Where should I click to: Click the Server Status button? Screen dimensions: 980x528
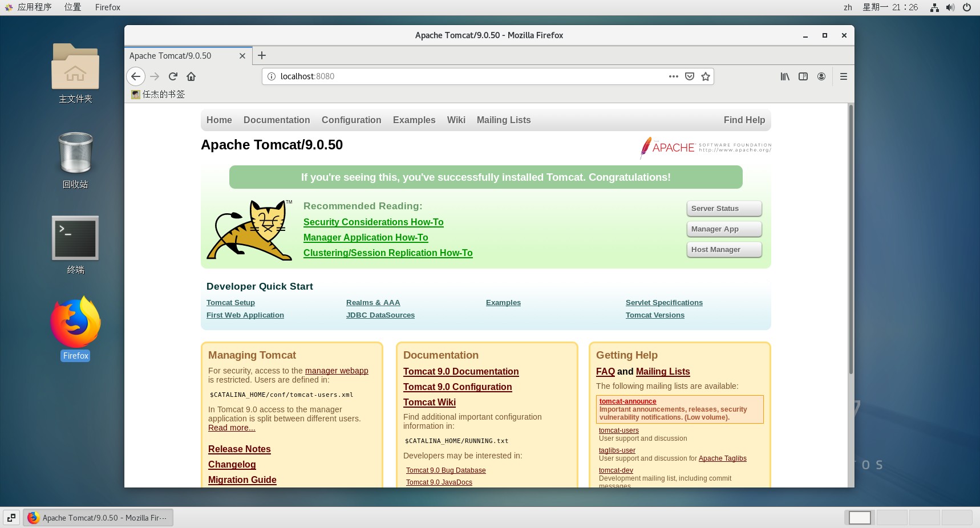point(724,209)
